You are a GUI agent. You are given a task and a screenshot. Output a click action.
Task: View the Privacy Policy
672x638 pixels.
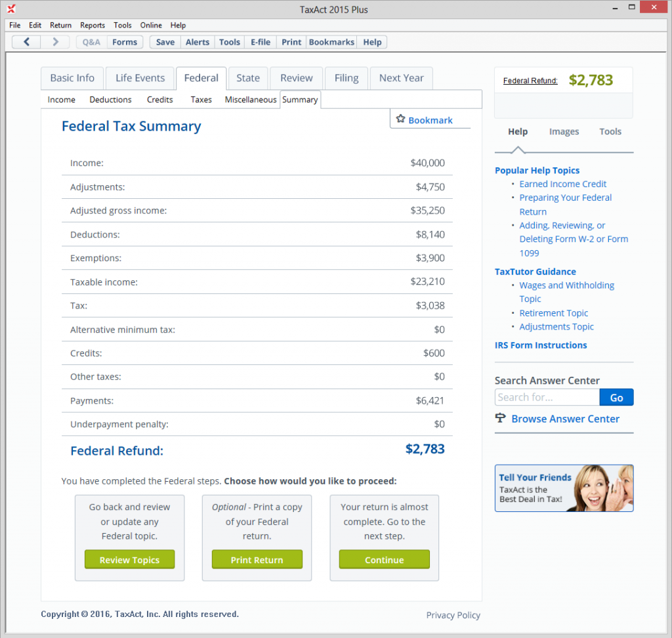pos(453,615)
